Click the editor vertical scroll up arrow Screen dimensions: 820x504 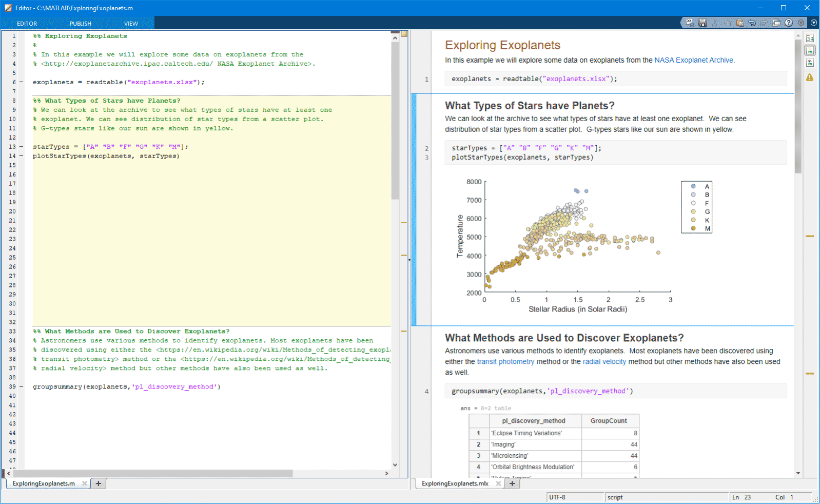point(395,37)
